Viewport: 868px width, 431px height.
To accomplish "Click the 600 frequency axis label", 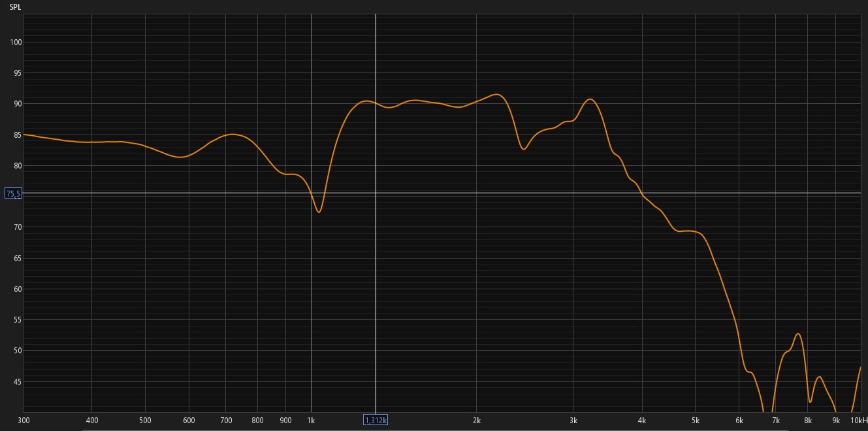I will pyautogui.click(x=189, y=421).
